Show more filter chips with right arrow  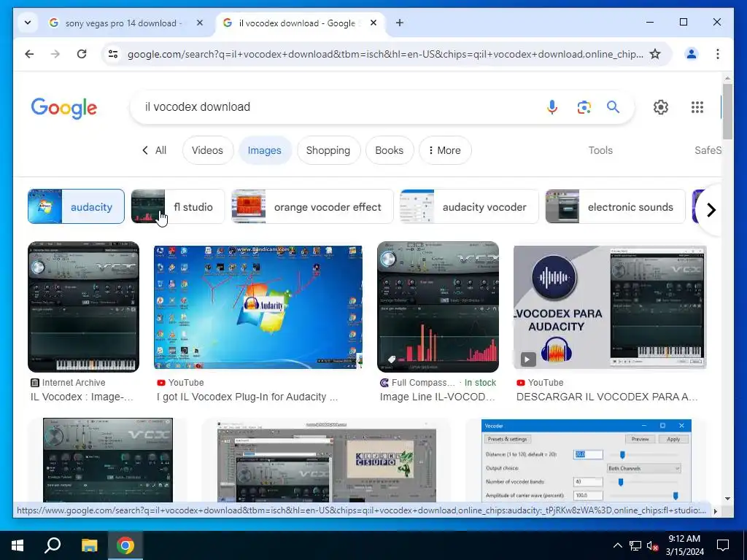click(x=711, y=210)
